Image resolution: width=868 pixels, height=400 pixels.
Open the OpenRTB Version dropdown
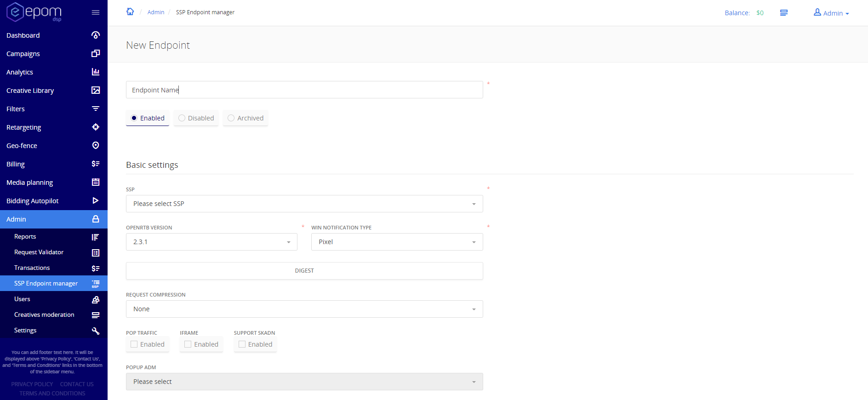tap(211, 242)
